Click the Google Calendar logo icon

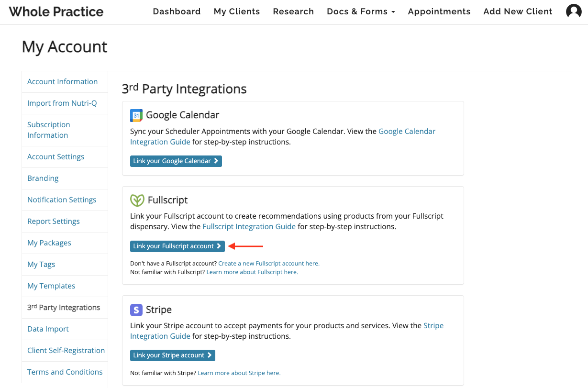[136, 115]
